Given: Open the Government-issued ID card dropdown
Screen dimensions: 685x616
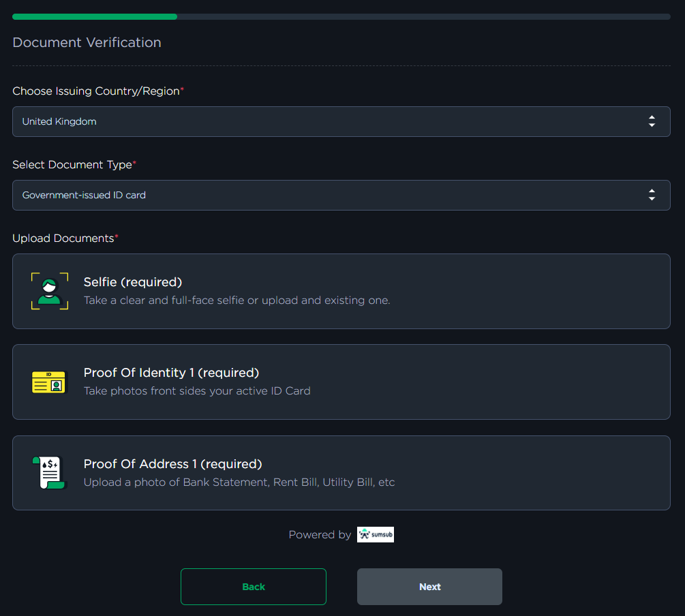Looking at the screenshot, I should tap(341, 195).
